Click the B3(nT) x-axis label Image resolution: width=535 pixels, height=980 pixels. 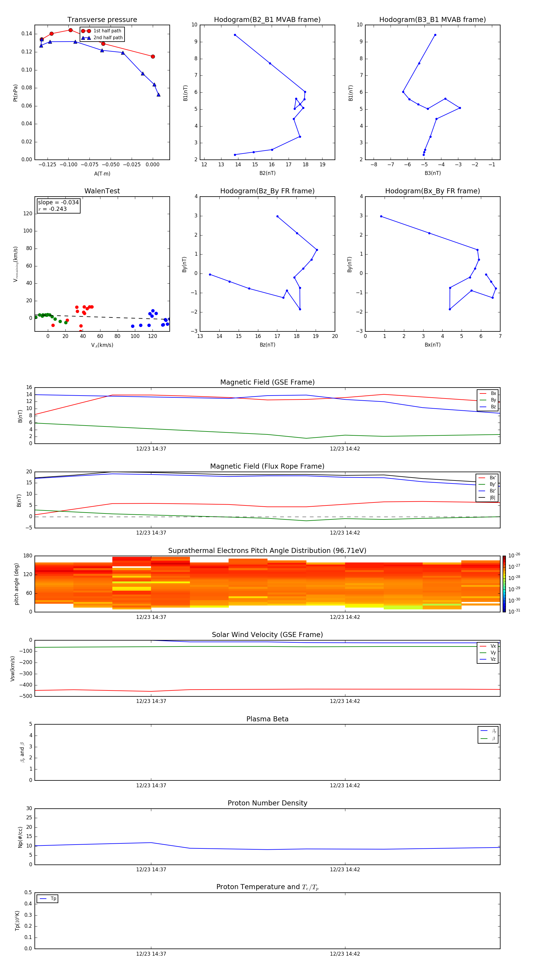pyautogui.click(x=432, y=173)
